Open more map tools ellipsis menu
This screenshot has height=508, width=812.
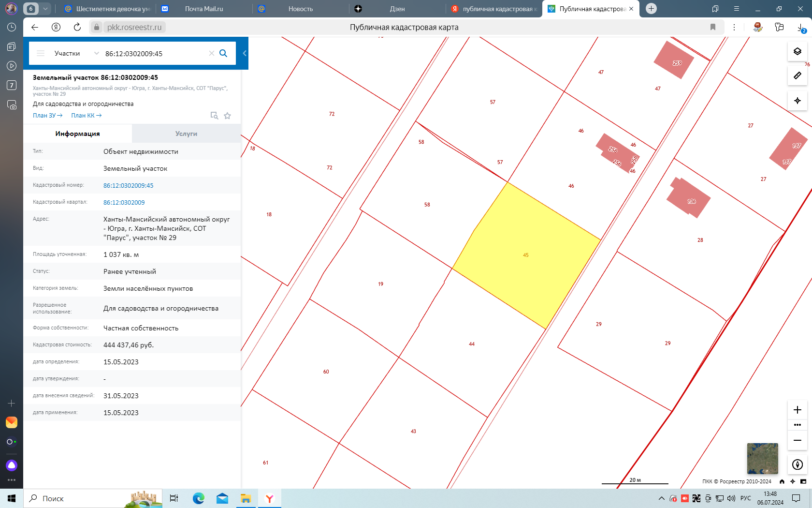[797, 425]
